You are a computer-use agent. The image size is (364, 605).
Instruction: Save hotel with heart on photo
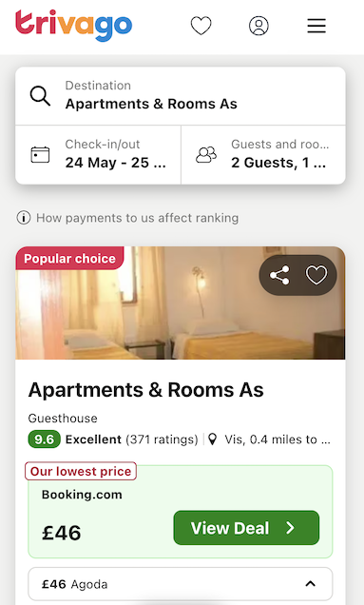coord(316,275)
